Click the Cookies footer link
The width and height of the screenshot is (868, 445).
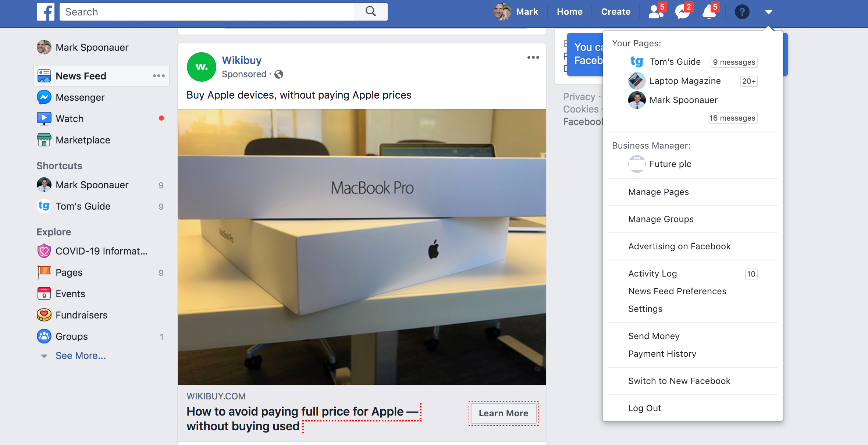581,109
